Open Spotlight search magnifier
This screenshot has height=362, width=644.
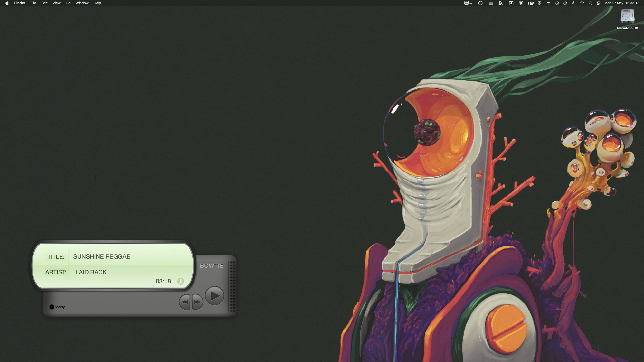pos(590,3)
